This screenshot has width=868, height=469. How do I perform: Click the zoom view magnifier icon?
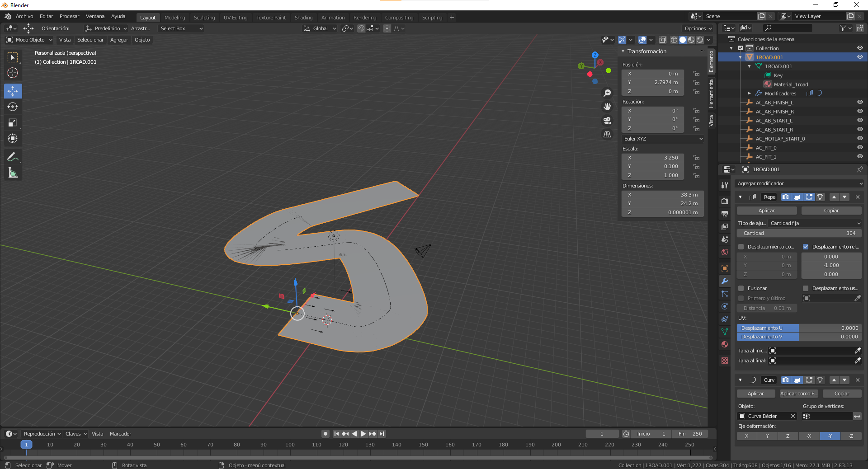tap(607, 93)
